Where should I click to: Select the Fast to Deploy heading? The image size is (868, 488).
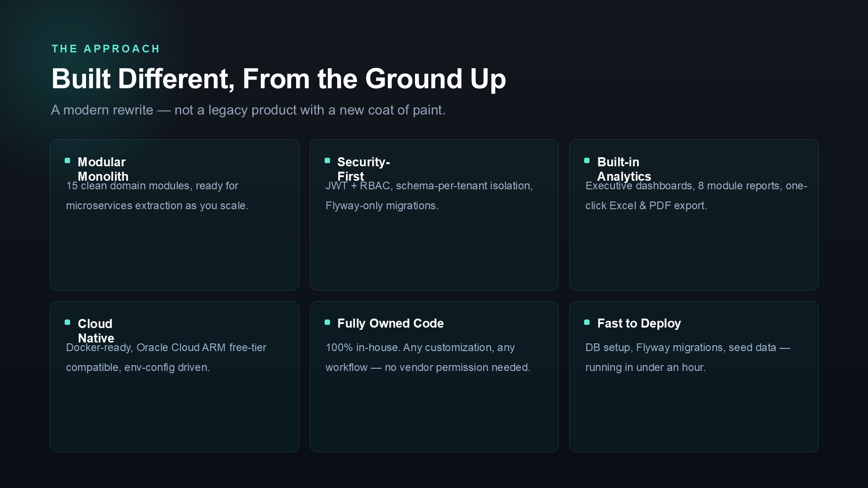pyautogui.click(x=639, y=324)
